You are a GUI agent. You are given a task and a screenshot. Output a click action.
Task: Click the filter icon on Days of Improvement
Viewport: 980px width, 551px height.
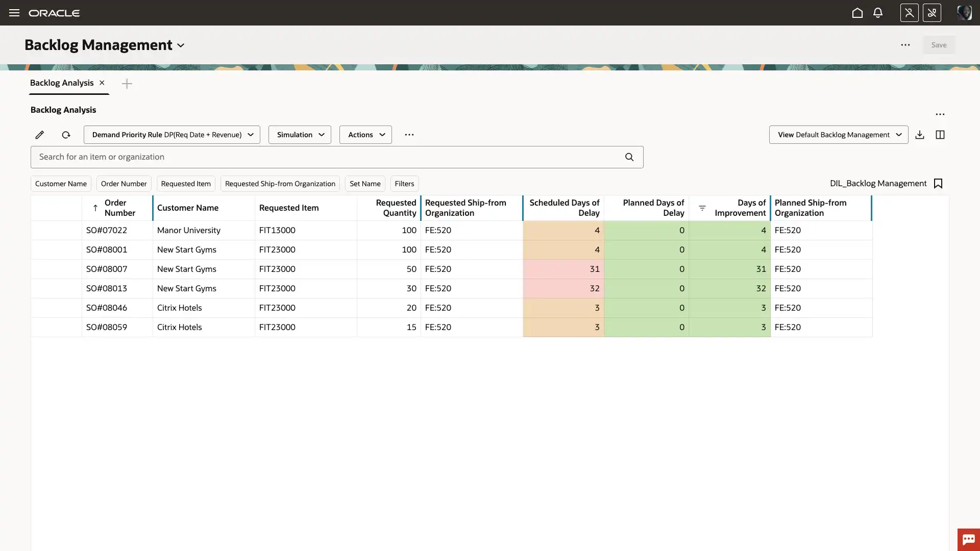tap(702, 208)
